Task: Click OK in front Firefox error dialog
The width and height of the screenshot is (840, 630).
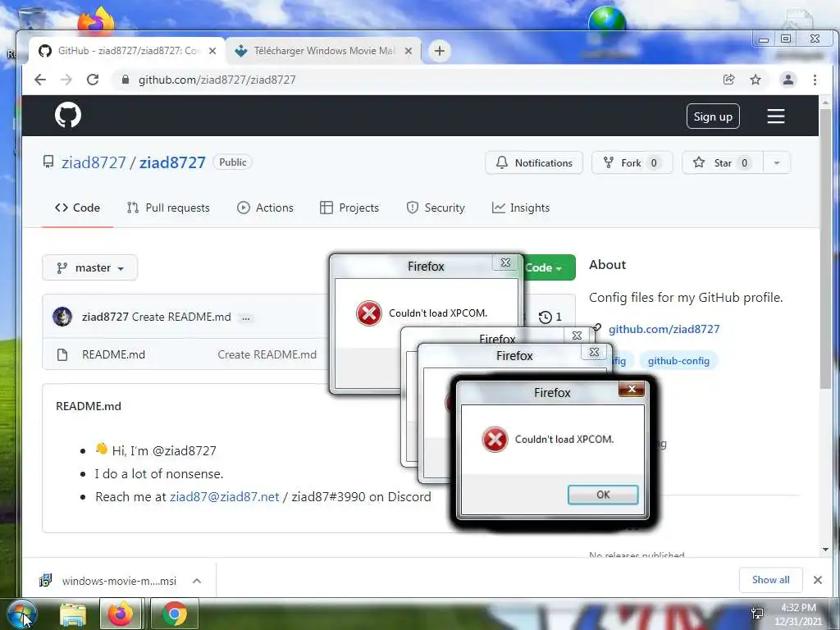Action: (603, 495)
